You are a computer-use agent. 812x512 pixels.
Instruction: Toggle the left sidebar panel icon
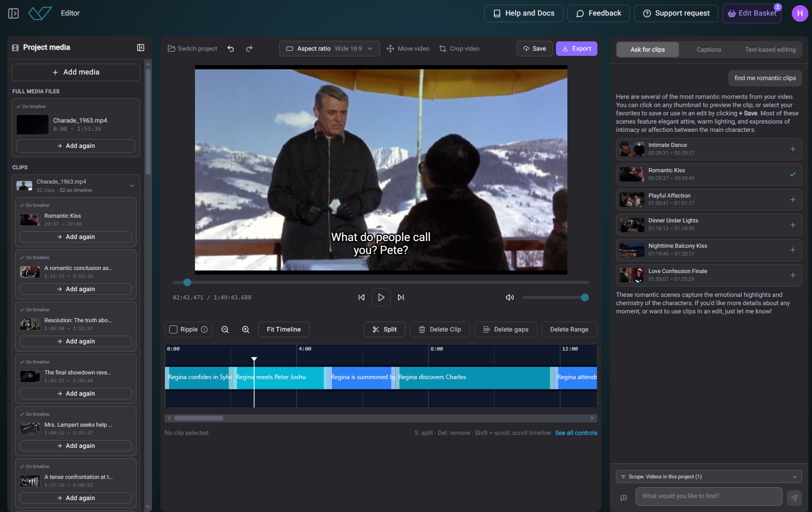[13, 13]
